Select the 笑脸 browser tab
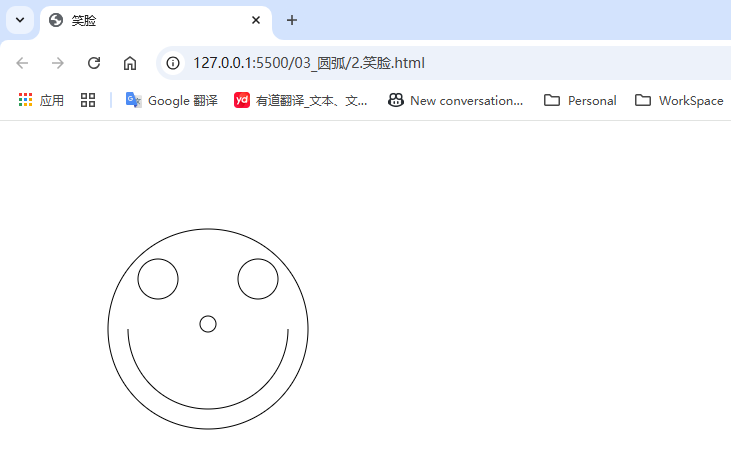Viewport: 731px width, 469px height. [156, 21]
